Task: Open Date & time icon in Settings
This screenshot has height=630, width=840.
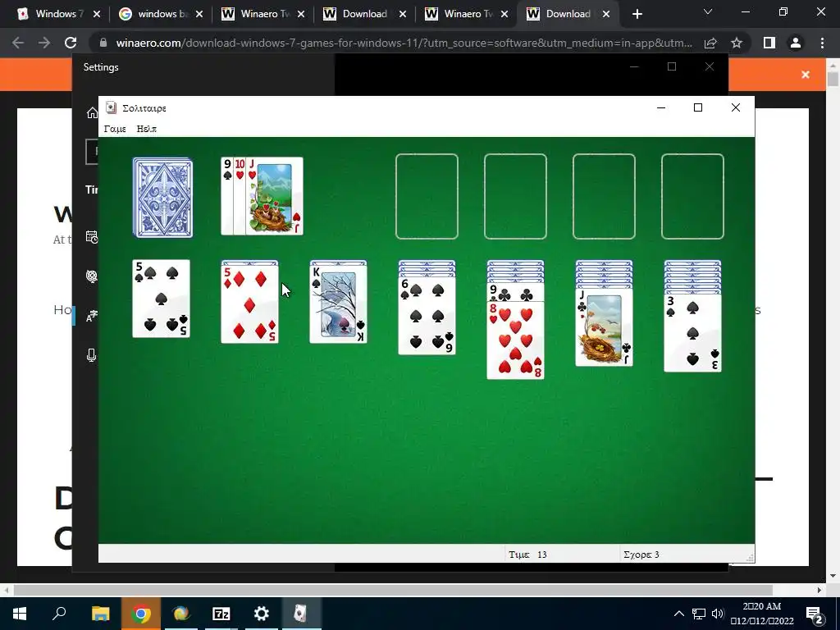Action: (92, 237)
